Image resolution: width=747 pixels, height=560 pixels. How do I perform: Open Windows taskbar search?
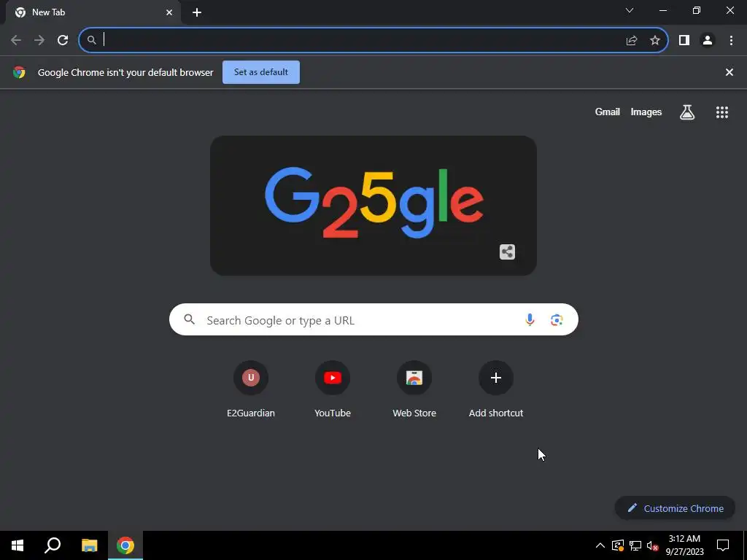53,545
